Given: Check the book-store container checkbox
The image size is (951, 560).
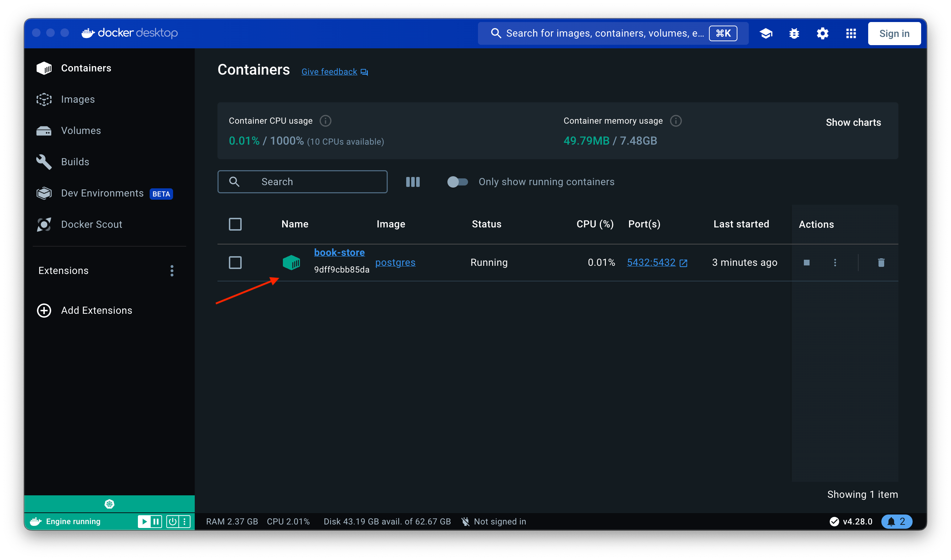Looking at the screenshot, I should pyautogui.click(x=235, y=262).
